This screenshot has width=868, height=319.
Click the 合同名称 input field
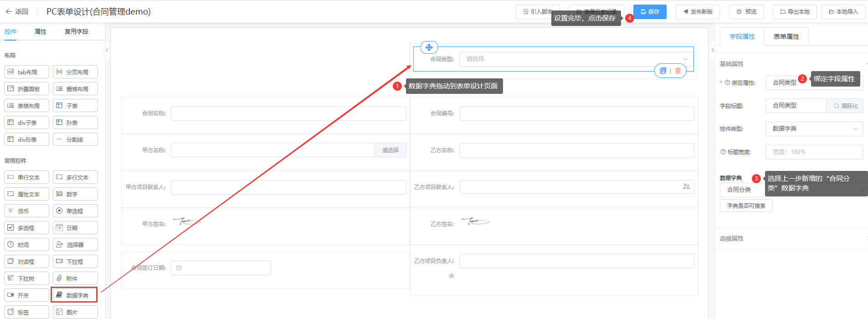(288, 113)
